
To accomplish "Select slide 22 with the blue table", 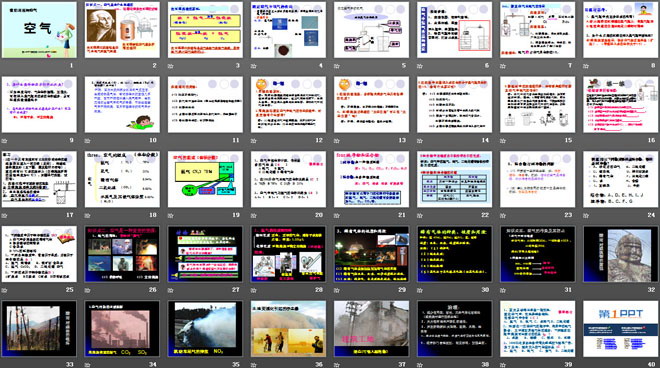I will click(455, 179).
